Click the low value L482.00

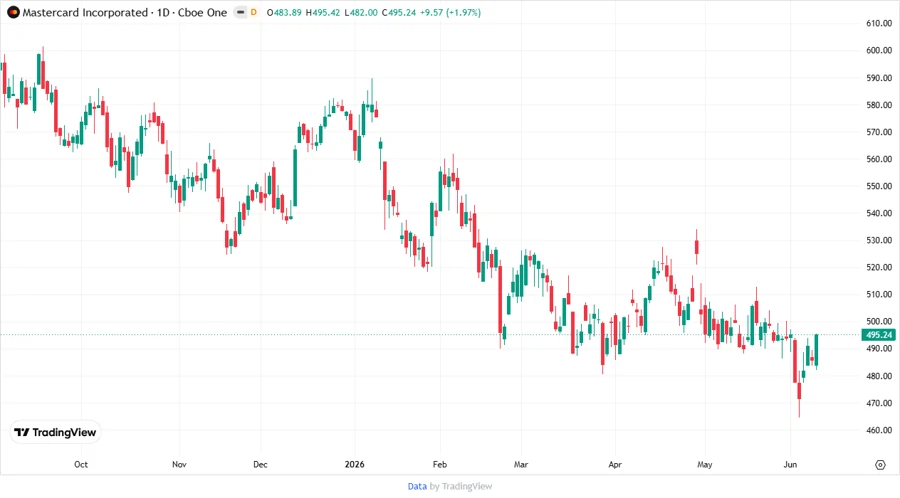[361, 12]
